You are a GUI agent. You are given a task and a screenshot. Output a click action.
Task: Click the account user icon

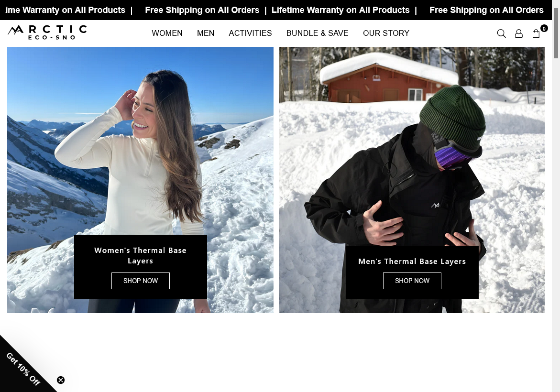518,33
